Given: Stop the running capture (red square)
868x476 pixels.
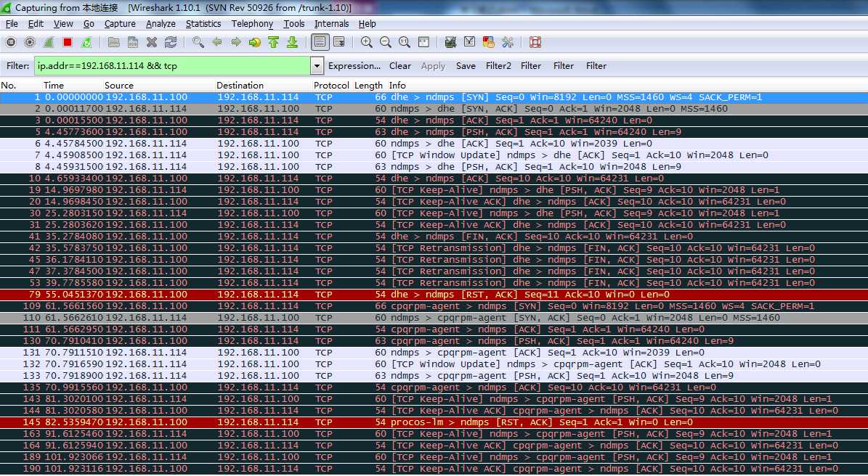Looking at the screenshot, I should tap(68, 43).
